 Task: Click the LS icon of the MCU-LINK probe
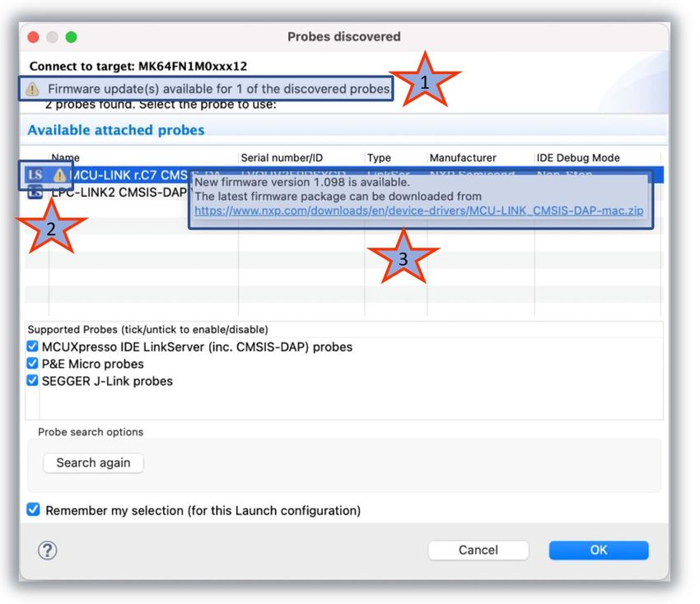pos(35,174)
